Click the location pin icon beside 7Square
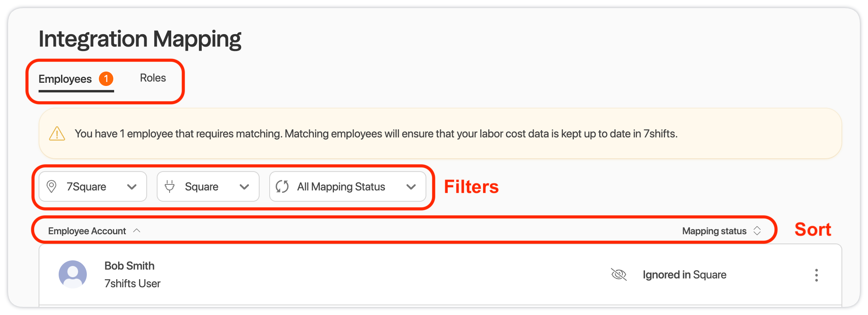The image size is (868, 315). (x=51, y=186)
